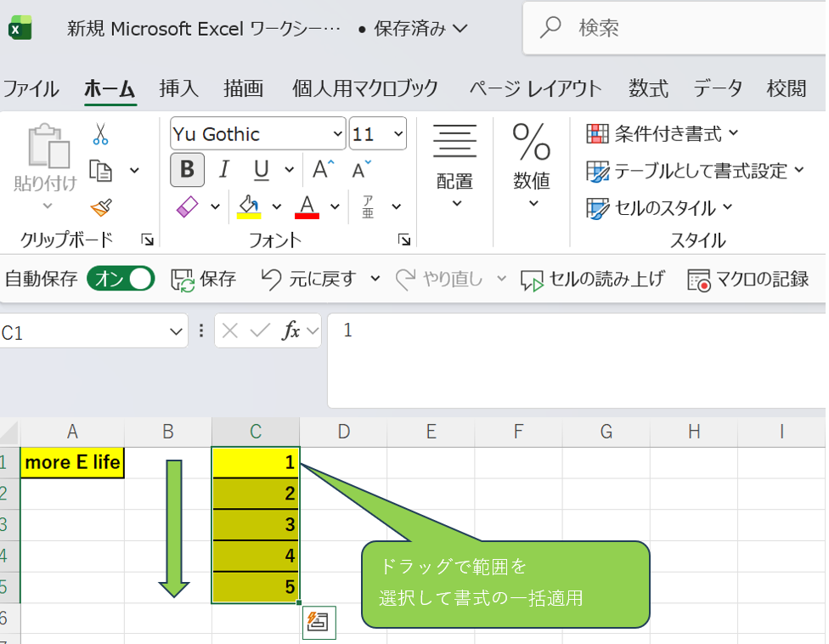This screenshot has height=644, width=829.
Task: Open the 数式 ribbon tab
Action: pos(648,88)
